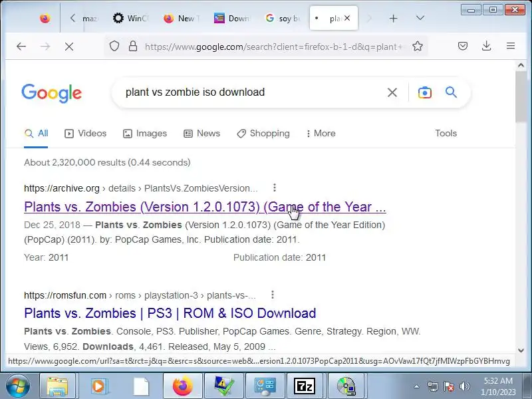Image resolution: width=532 pixels, height=399 pixels.
Task: Open network status tray icon
Action: (x=433, y=386)
